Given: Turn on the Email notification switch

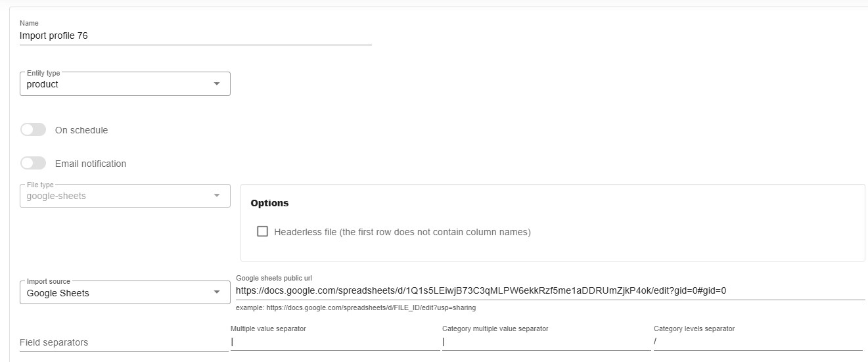Looking at the screenshot, I should pyautogui.click(x=34, y=163).
